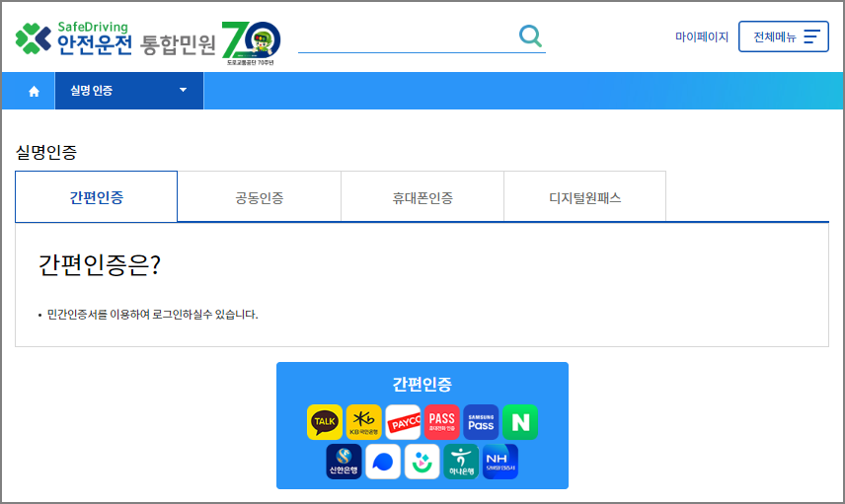845x504 pixels.
Task: Go to 마이페이지 link
Action: pyautogui.click(x=702, y=36)
